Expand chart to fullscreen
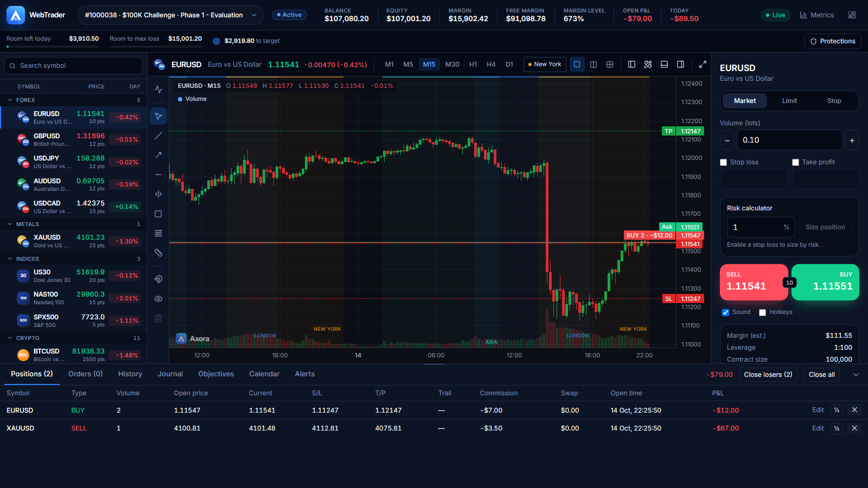Image resolution: width=868 pixels, height=488 pixels. click(x=703, y=65)
